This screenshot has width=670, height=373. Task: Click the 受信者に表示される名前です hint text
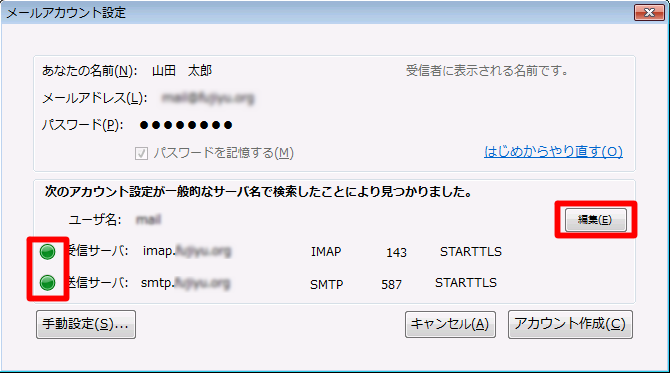[487, 70]
